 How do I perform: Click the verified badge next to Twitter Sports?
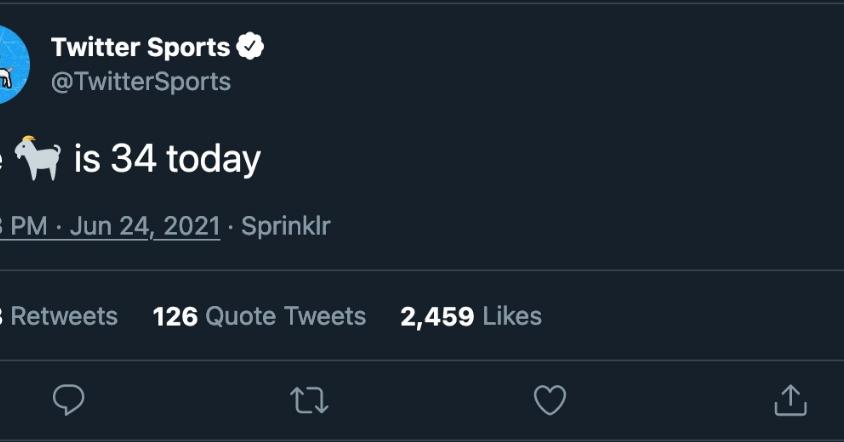[250, 46]
